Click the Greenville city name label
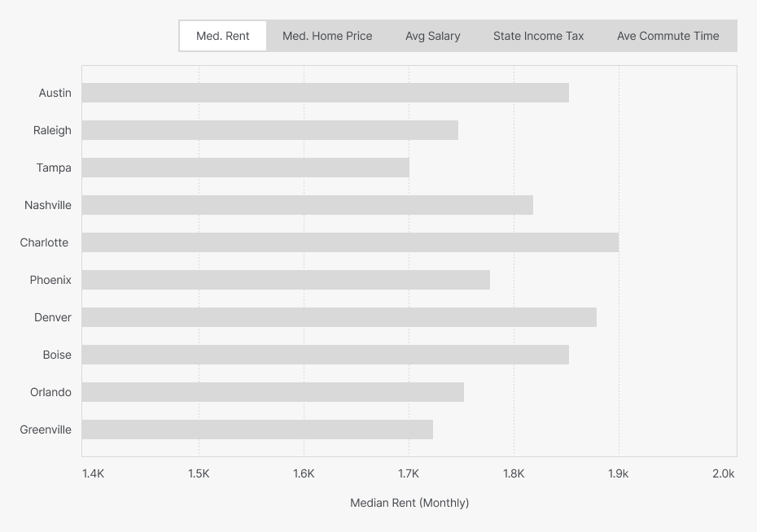The height and width of the screenshot is (532, 757). pos(46,430)
